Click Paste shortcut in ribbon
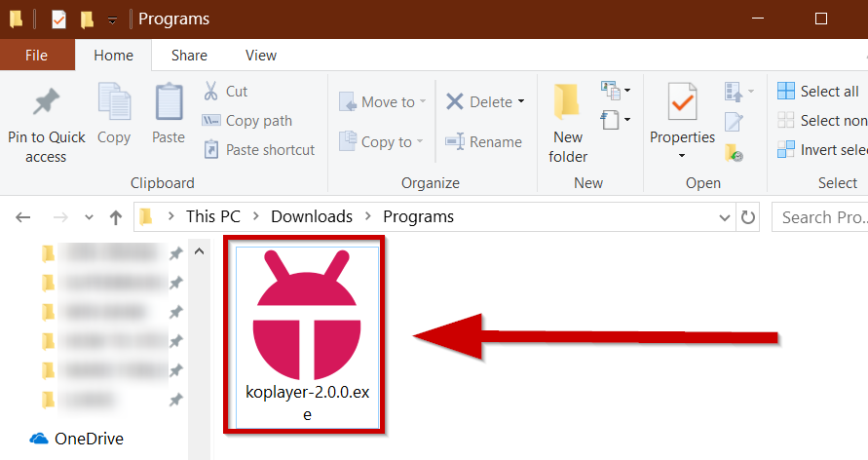 (258, 149)
